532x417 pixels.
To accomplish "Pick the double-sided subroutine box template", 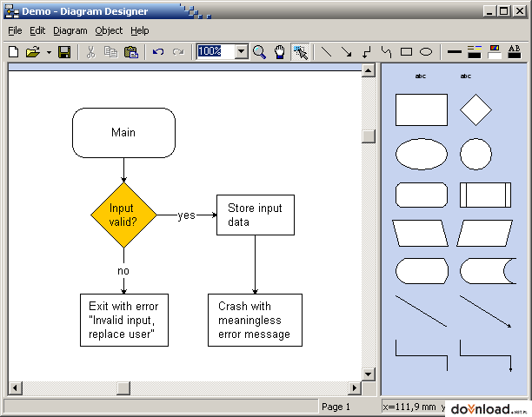I will click(x=486, y=195).
